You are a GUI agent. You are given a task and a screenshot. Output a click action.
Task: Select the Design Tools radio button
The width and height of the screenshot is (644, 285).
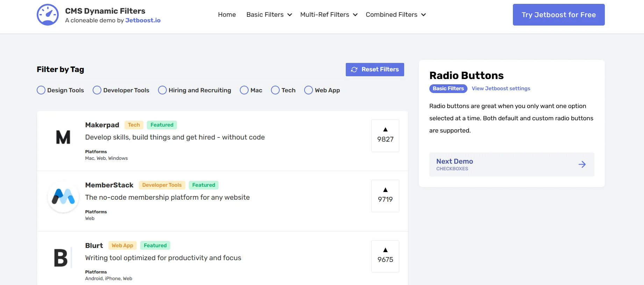tap(41, 90)
